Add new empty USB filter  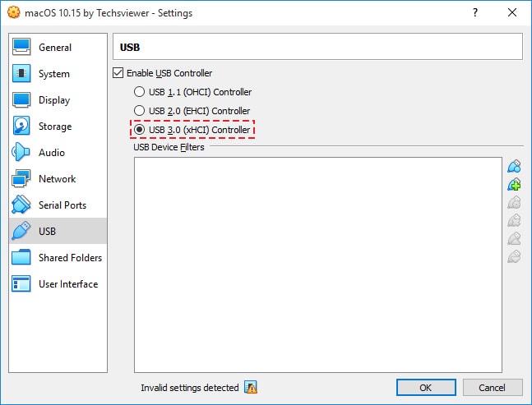(514, 167)
